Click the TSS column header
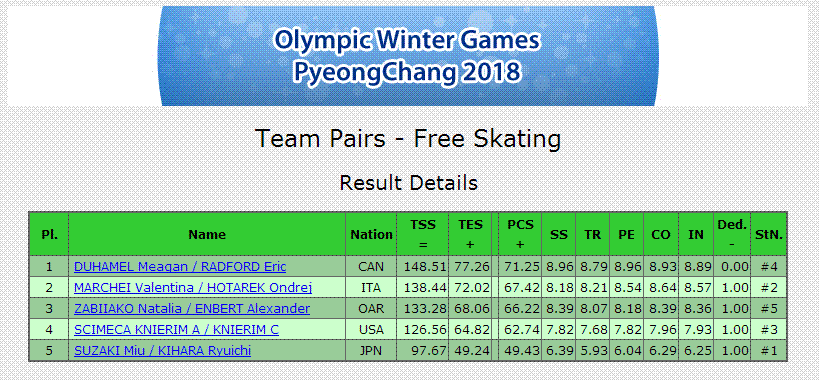The image size is (819, 380). 423,234
